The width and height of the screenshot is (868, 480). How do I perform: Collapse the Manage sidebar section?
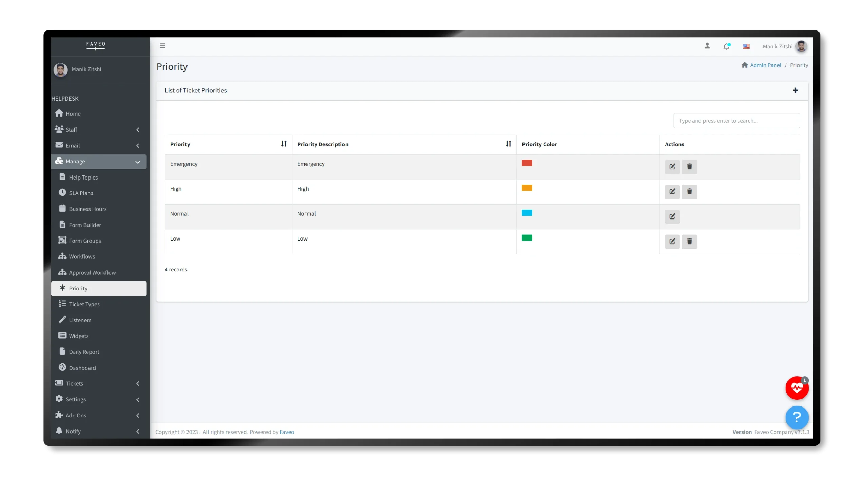[x=99, y=162]
